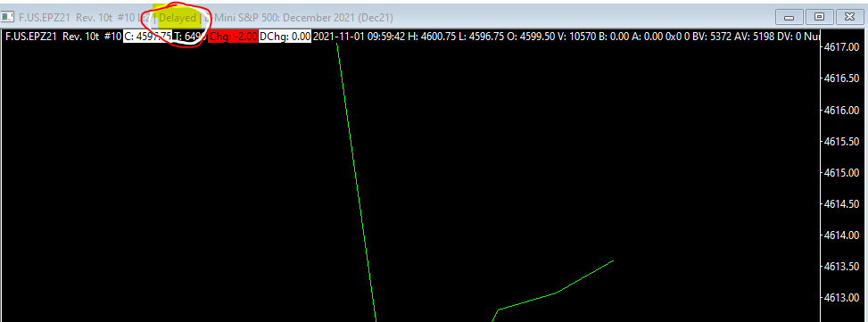Maximize the F.US.EPZ21 chart window
The image size is (868, 322).
[x=820, y=17]
